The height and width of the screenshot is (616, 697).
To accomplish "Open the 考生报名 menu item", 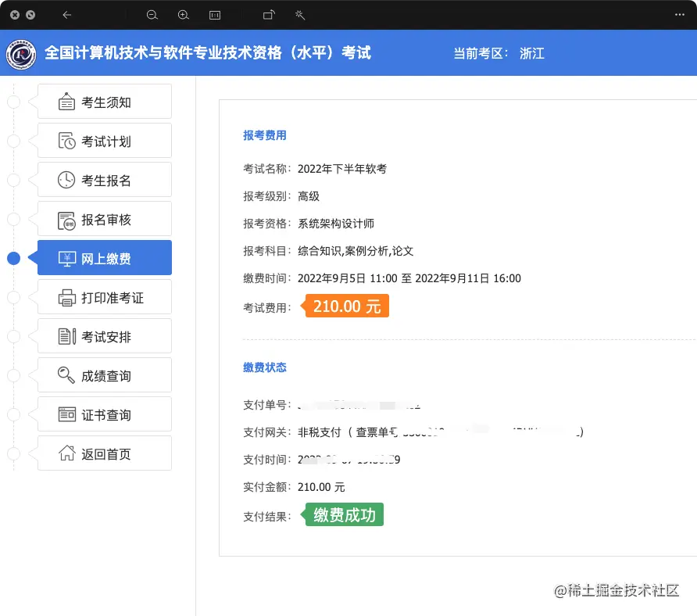I will (105, 180).
